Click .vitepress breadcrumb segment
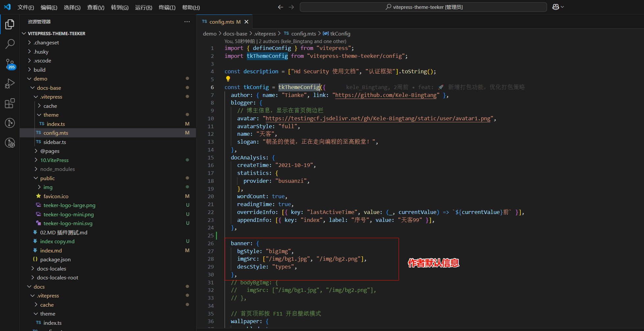The height and width of the screenshot is (331, 644). [265, 34]
